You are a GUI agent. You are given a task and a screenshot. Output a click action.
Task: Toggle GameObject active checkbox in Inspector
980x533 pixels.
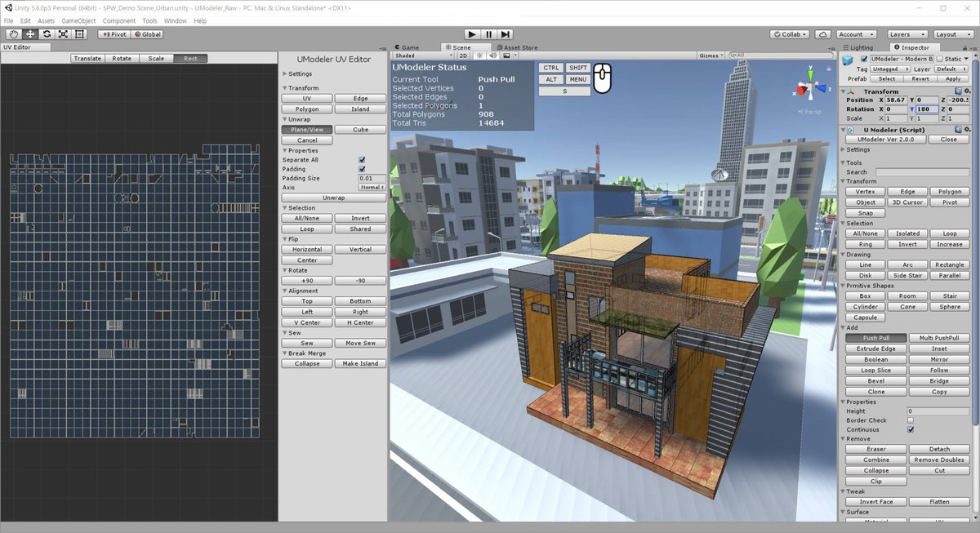click(x=865, y=59)
